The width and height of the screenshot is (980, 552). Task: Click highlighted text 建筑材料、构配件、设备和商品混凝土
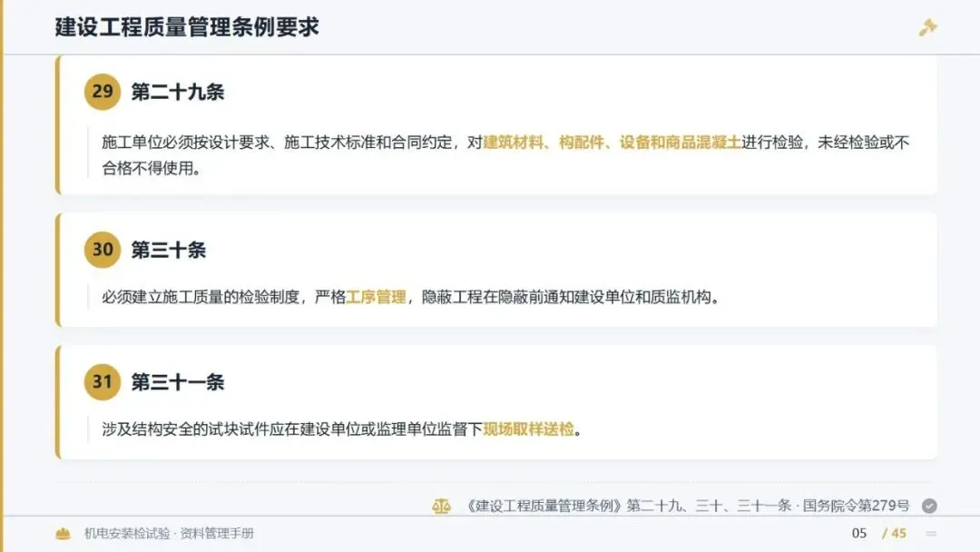(x=612, y=143)
